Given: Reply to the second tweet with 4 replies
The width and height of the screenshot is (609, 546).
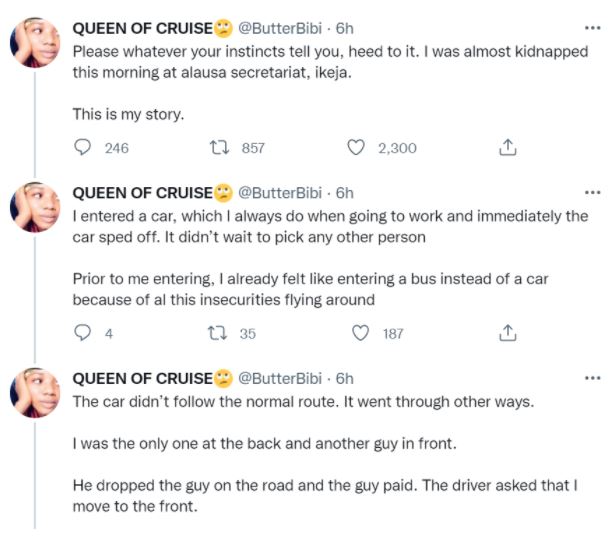Looking at the screenshot, I should (x=84, y=333).
